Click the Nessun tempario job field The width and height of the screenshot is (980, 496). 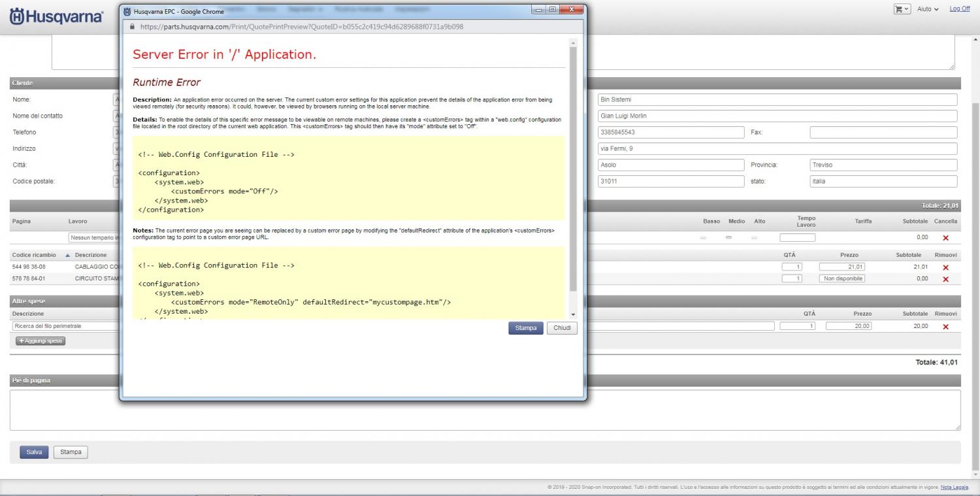point(94,238)
